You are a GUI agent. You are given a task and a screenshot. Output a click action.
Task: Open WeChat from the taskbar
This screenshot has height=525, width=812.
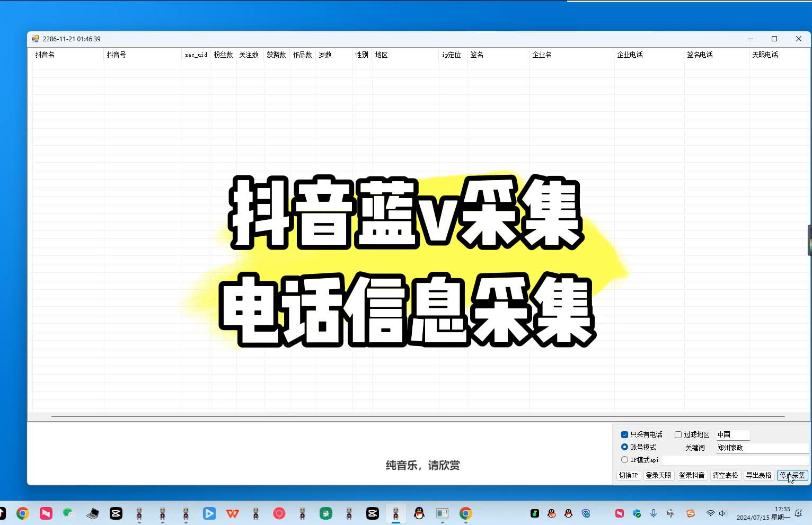click(69, 513)
